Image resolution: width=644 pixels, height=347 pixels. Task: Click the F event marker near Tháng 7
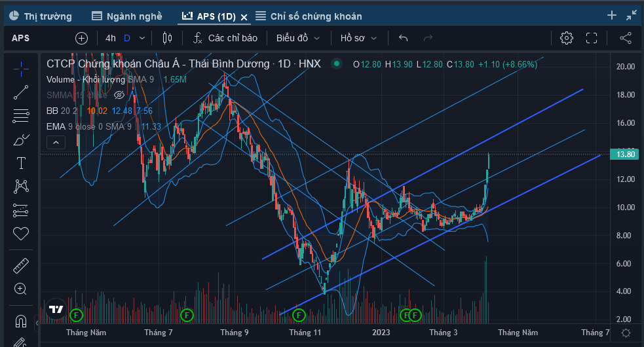(x=187, y=316)
